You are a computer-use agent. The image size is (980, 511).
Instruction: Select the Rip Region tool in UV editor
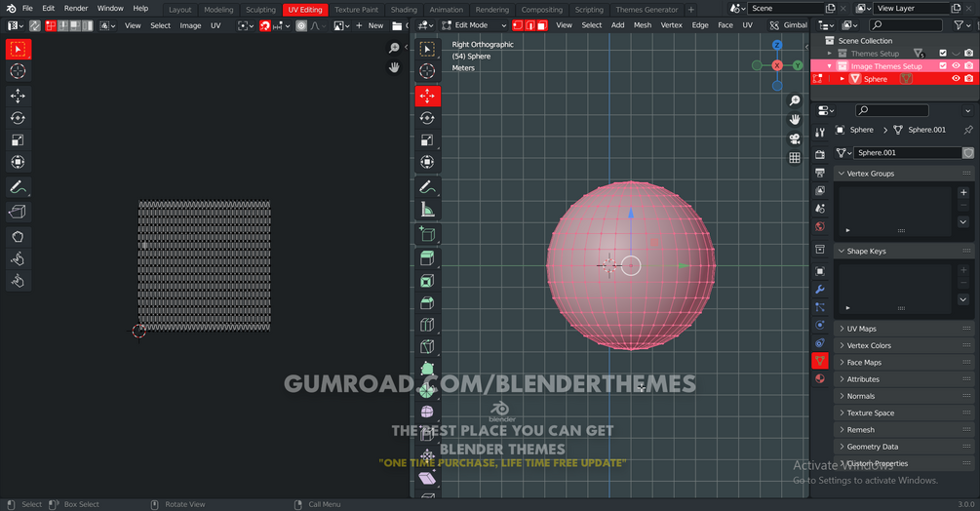pos(18,212)
